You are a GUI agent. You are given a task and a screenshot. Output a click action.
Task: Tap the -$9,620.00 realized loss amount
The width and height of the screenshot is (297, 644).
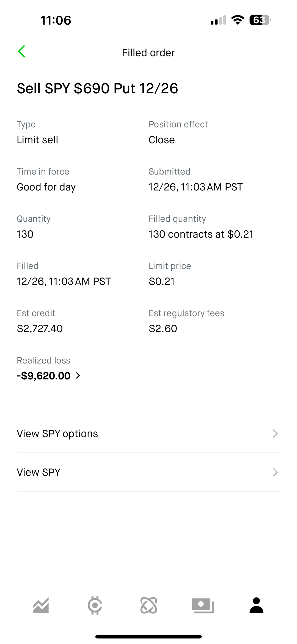pyautogui.click(x=44, y=376)
